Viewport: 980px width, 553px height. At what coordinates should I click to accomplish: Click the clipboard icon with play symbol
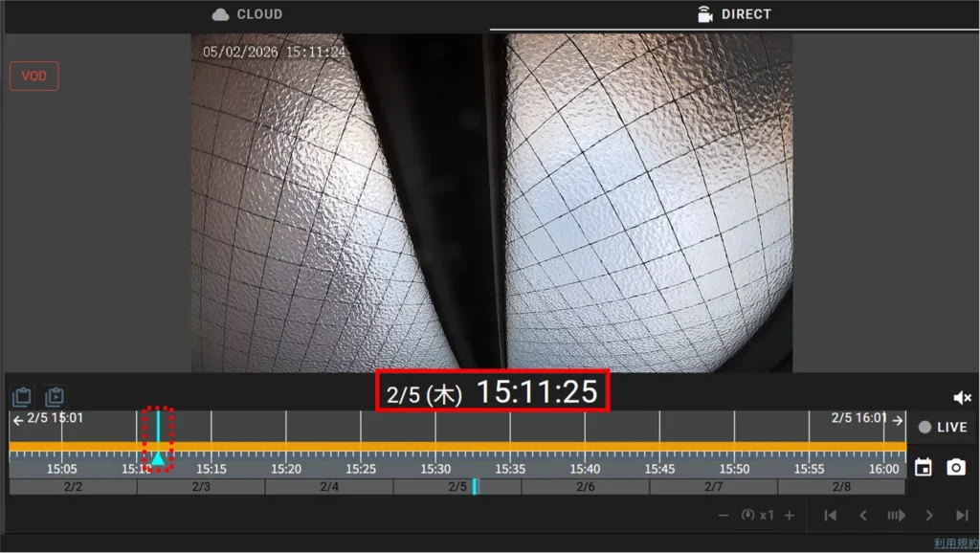pyautogui.click(x=55, y=397)
